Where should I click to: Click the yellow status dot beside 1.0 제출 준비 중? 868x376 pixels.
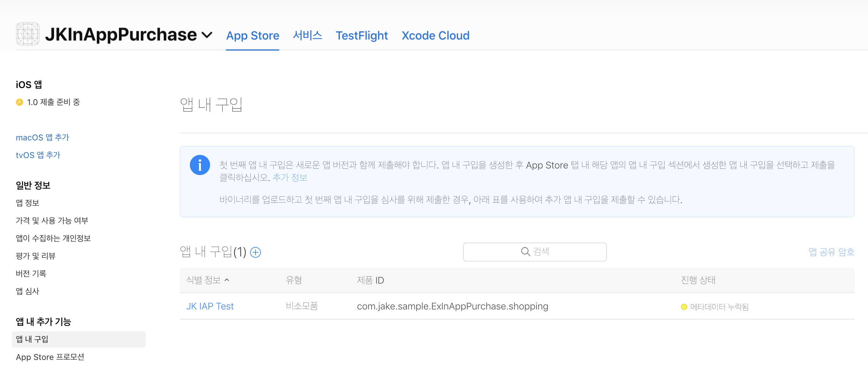(x=20, y=102)
